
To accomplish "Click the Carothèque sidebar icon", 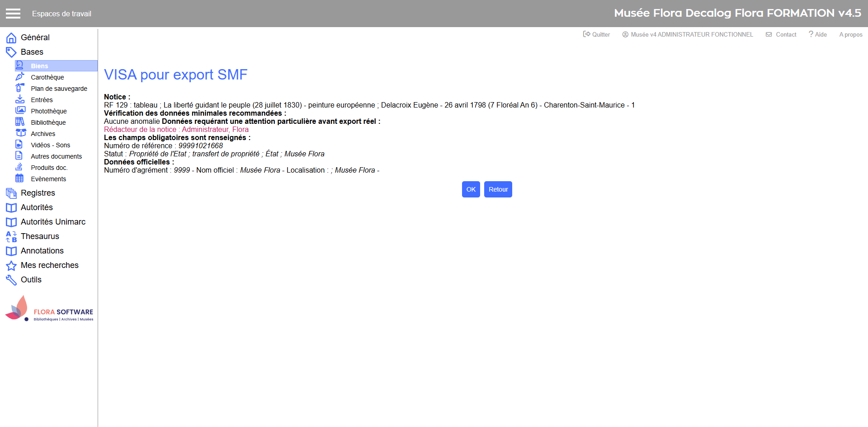I will click(x=20, y=77).
